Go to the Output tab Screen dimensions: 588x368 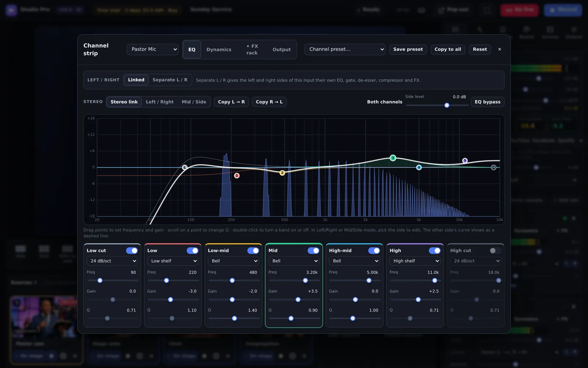coord(282,50)
